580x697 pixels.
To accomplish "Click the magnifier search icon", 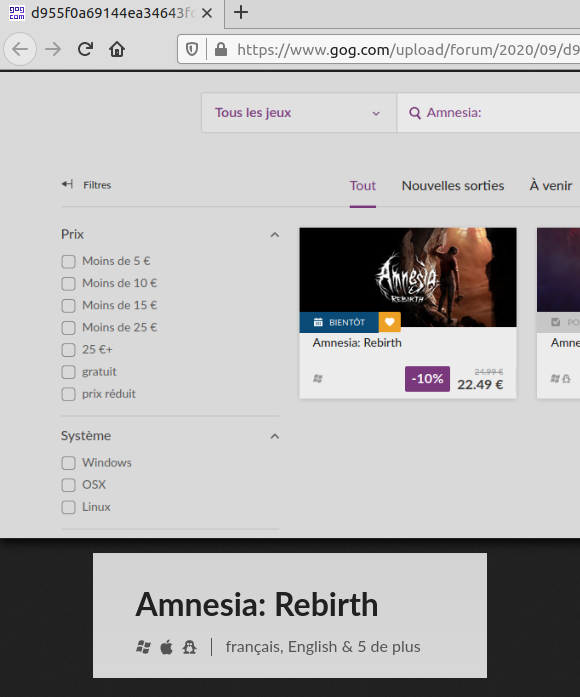I will 415,113.
